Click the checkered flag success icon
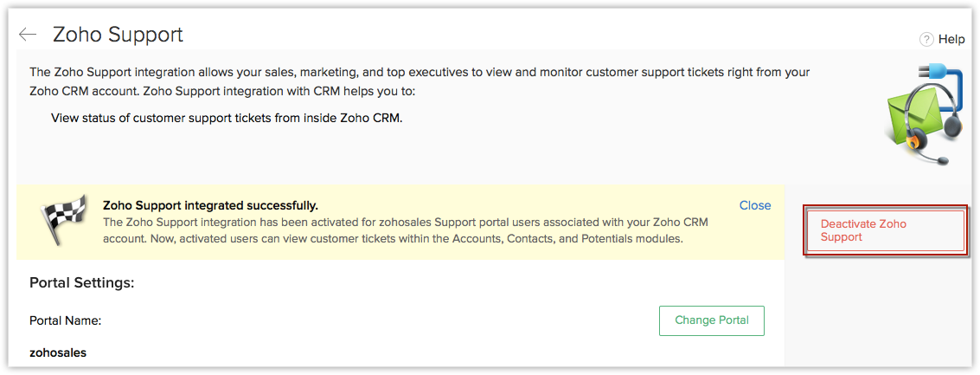 click(64, 222)
